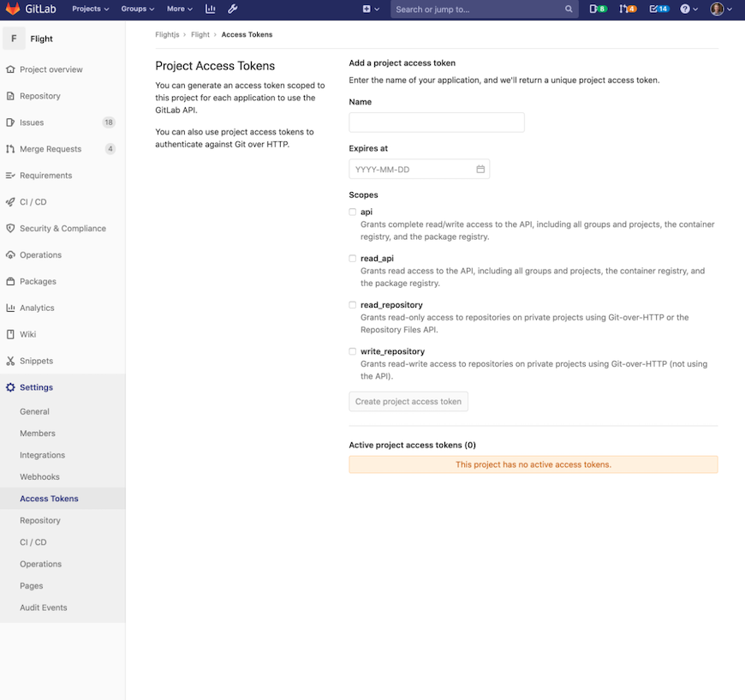Enable the write_repository scope

pyautogui.click(x=352, y=351)
